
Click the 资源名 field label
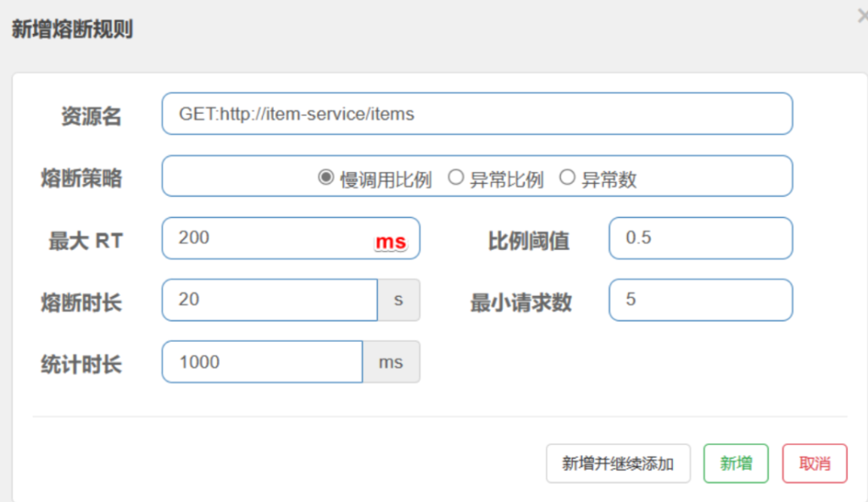pyautogui.click(x=91, y=117)
